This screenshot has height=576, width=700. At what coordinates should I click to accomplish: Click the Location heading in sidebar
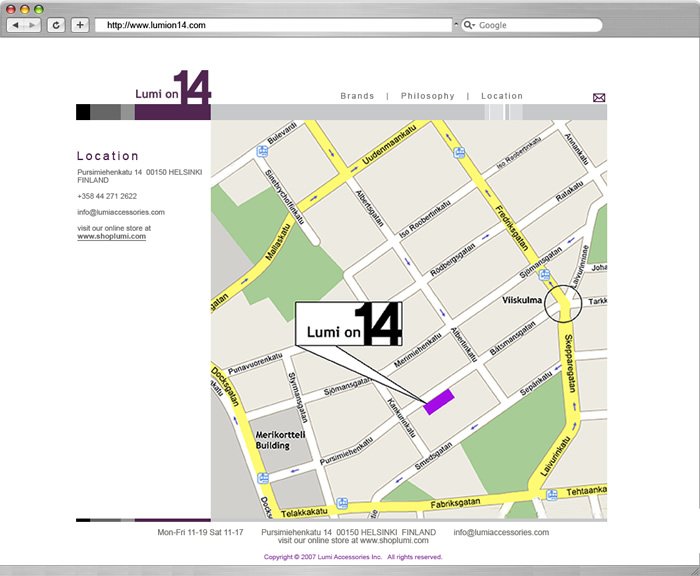click(108, 156)
